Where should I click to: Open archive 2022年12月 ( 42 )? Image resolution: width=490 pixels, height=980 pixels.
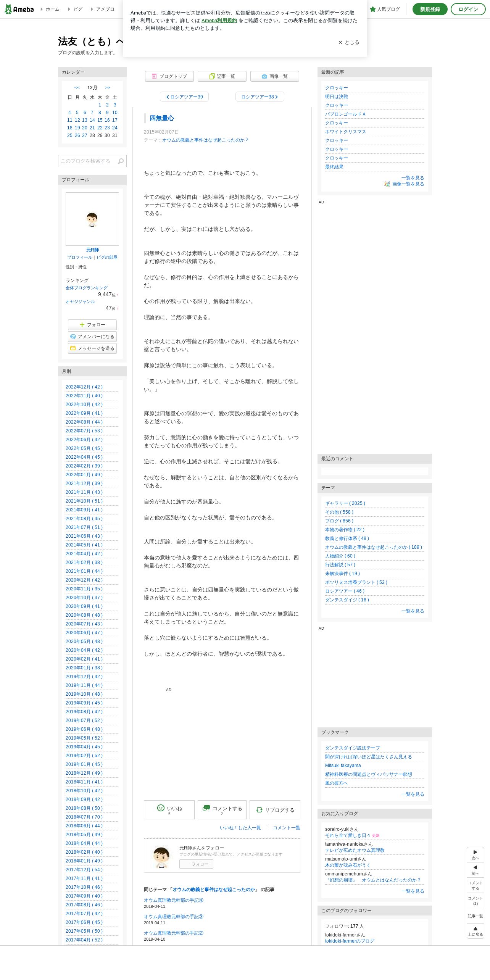click(x=84, y=387)
